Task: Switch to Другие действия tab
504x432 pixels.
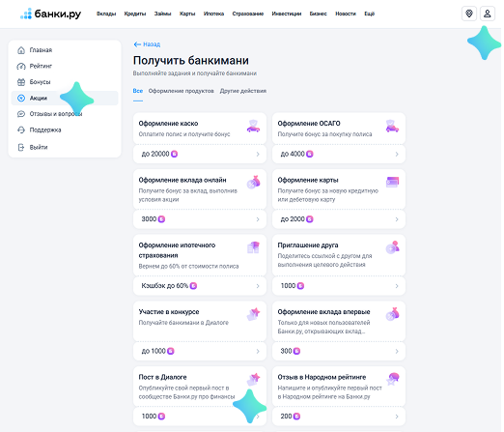Action: [243, 91]
